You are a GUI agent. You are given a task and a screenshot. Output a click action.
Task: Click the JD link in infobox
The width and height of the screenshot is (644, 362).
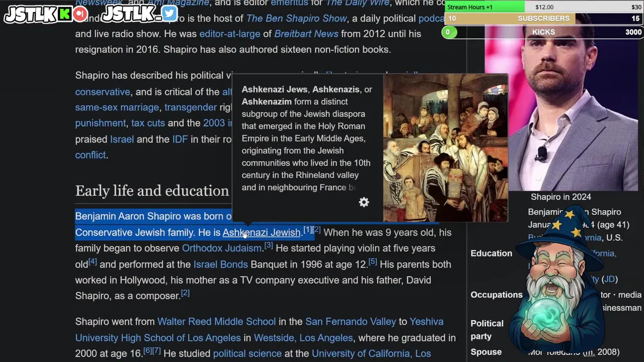coord(609,279)
